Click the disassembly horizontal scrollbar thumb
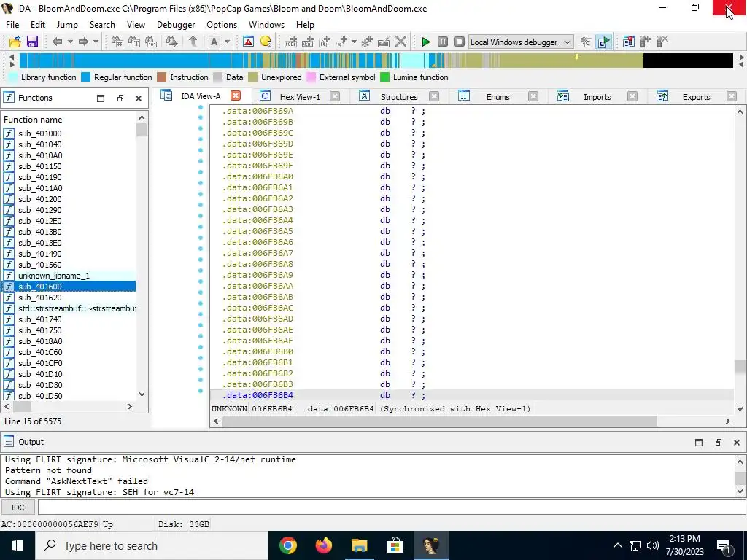The width and height of the screenshot is (747, 560). click(439, 421)
